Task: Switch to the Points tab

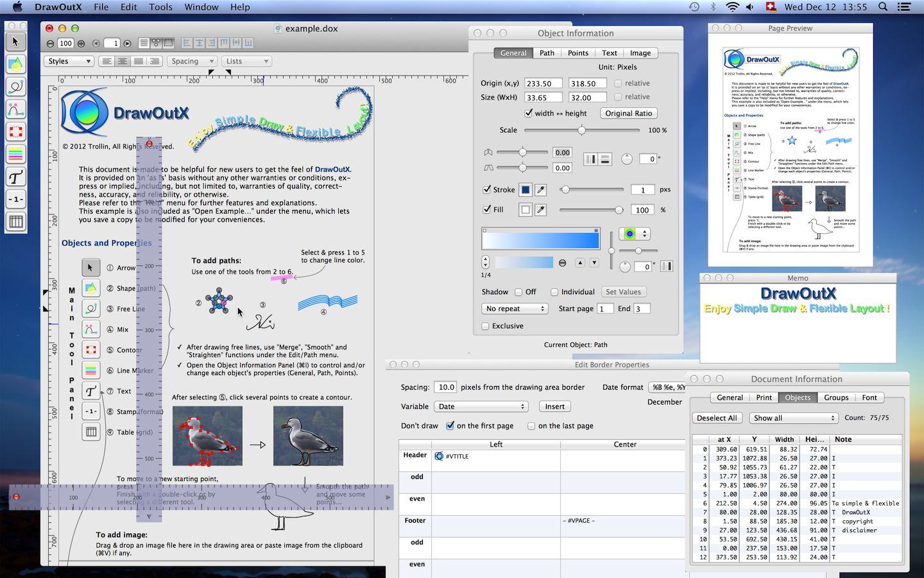Action: (577, 53)
